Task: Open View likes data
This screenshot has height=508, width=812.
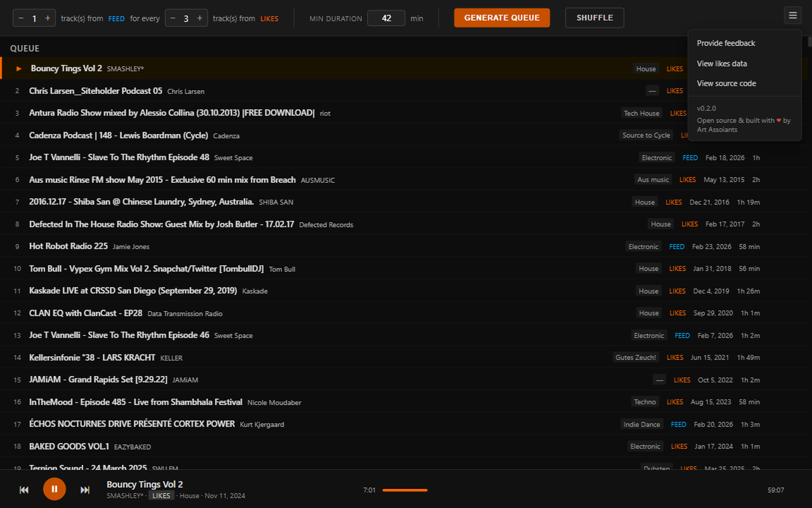Action: (745, 63)
